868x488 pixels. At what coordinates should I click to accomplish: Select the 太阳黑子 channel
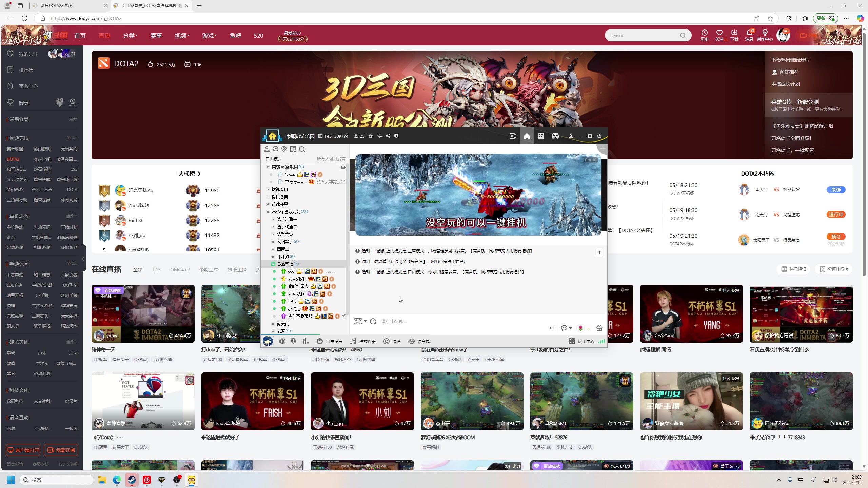pyautogui.click(x=285, y=242)
